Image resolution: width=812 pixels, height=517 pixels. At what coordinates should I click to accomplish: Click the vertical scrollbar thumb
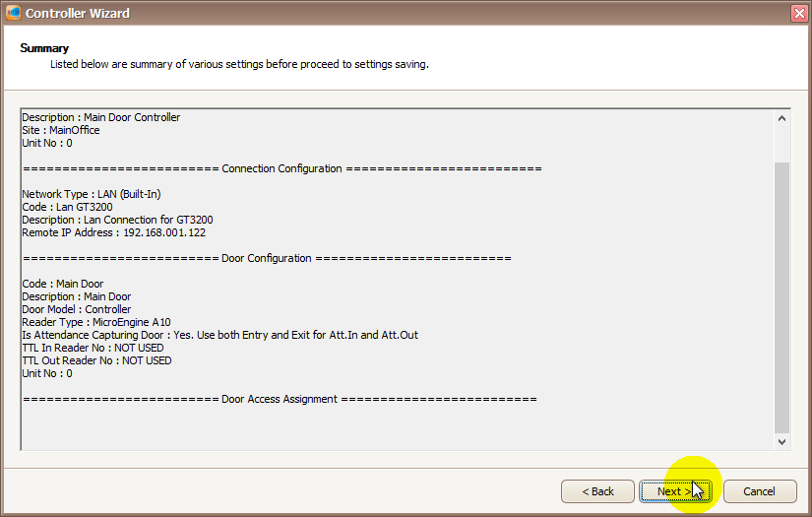point(782,295)
